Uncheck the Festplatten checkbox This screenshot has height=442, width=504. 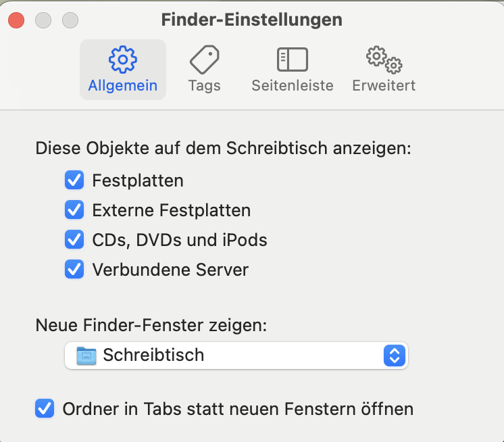point(74,180)
